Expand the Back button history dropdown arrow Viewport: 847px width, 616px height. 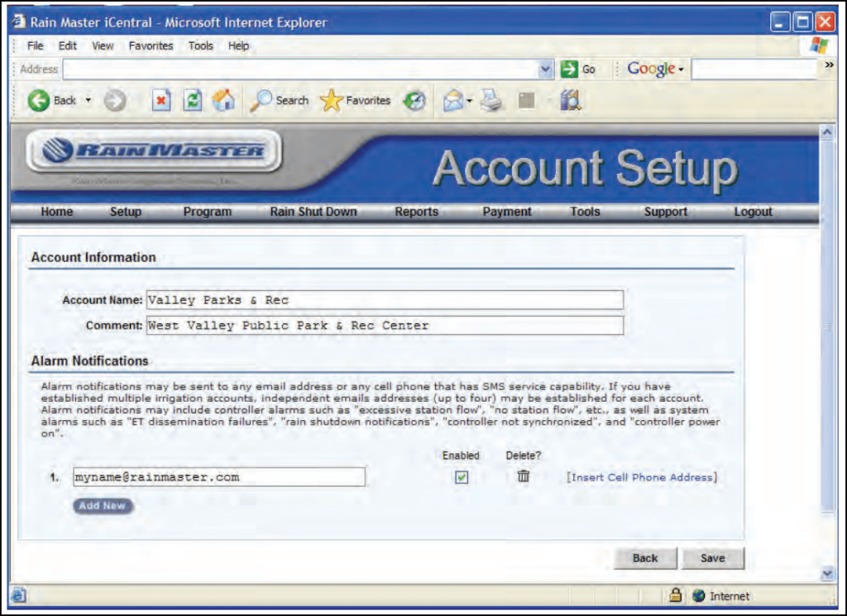pyautogui.click(x=89, y=100)
